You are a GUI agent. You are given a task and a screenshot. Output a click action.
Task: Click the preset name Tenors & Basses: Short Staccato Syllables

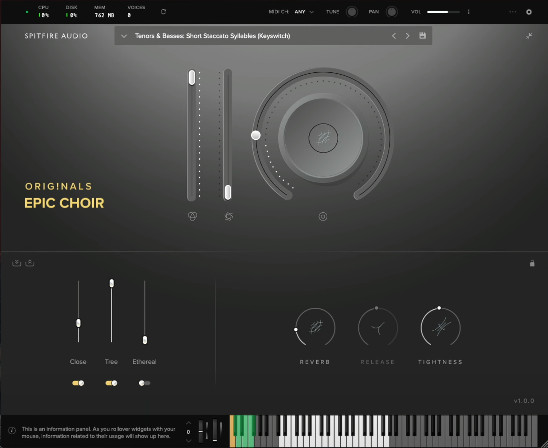212,36
